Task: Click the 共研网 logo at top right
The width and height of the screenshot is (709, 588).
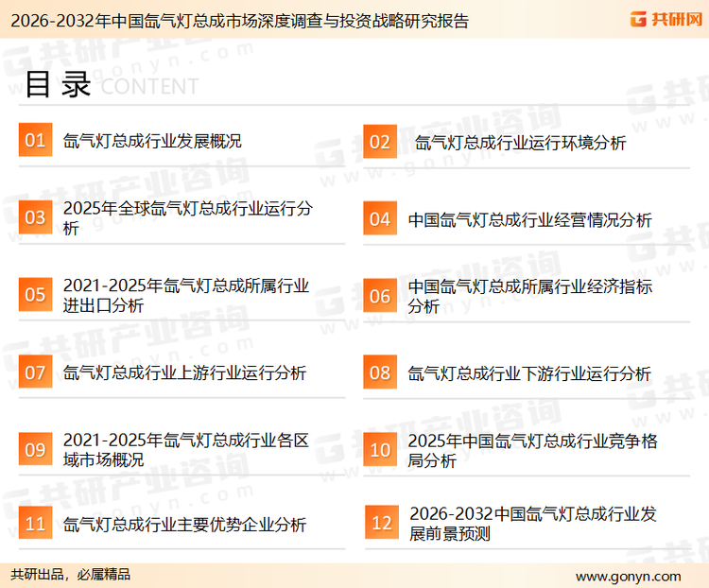Action: (x=666, y=19)
